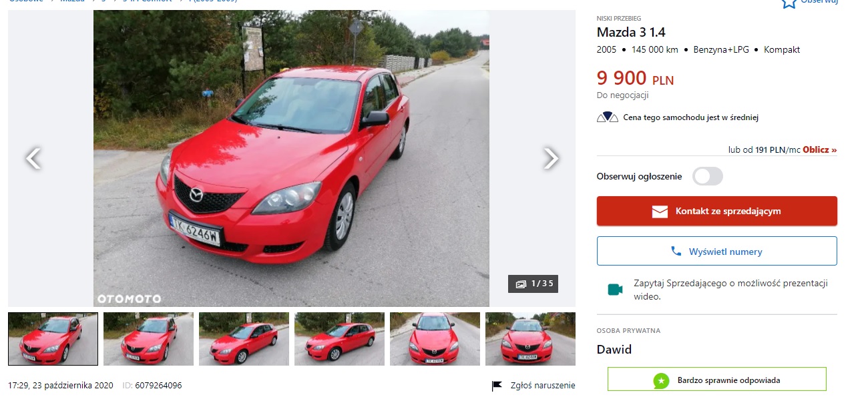Viewport: 868px width, 397px height.
Task: Toggle the Obserwuj ogłoszenie switch
Action: tap(708, 176)
